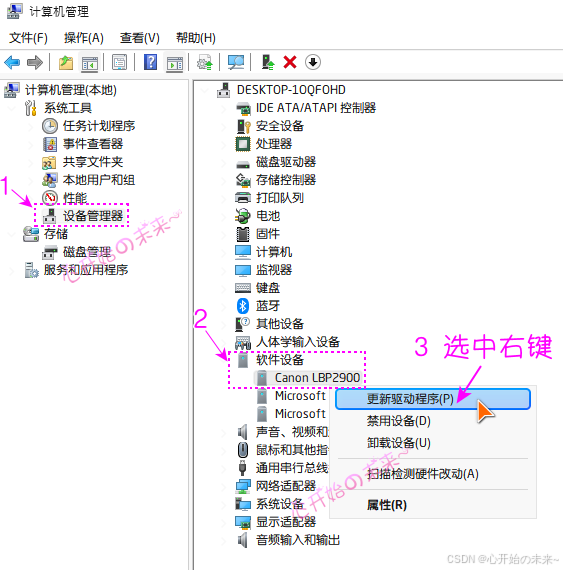Expand the IDE ATA/ATAPI 控制器 node
Image resolution: width=563 pixels, height=570 pixels.
(x=224, y=108)
